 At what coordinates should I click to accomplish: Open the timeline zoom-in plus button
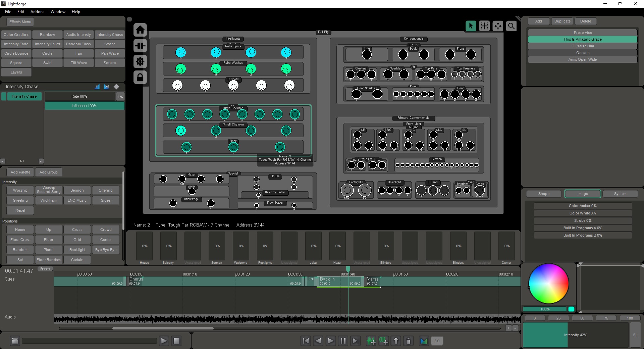coord(508,328)
